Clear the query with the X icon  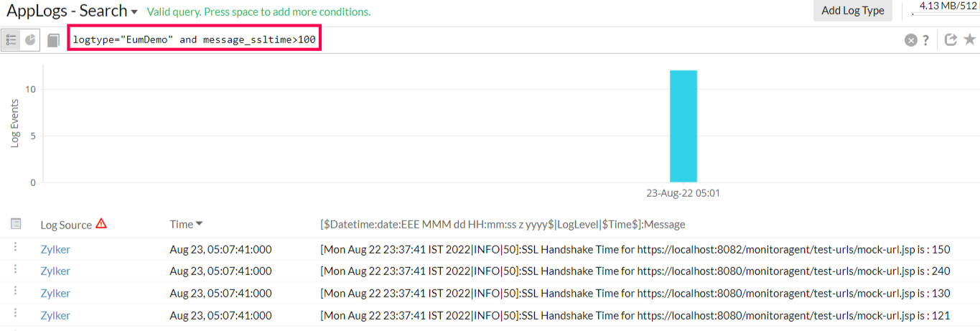tap(910, 40)
